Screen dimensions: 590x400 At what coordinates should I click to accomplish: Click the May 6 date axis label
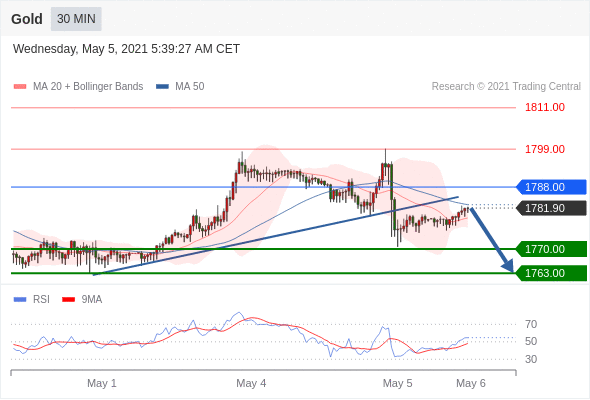click(x=471, y=383)
